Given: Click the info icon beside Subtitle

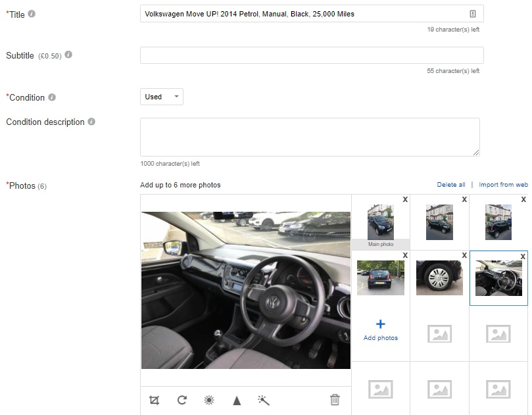Looking at the screenshot, I should [x=68, y=55].
